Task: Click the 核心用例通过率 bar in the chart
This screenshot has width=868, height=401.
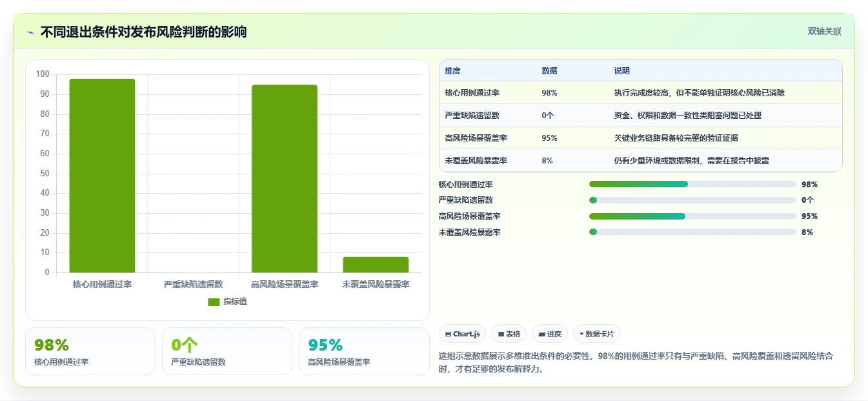Action: 102,176
